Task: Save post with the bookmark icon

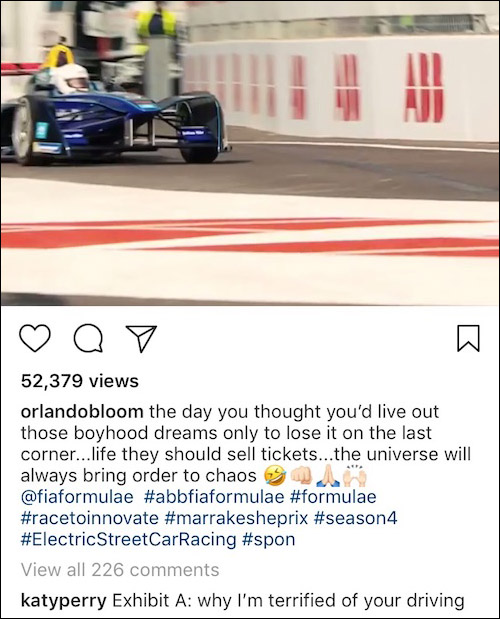Action: coord(468,338)
